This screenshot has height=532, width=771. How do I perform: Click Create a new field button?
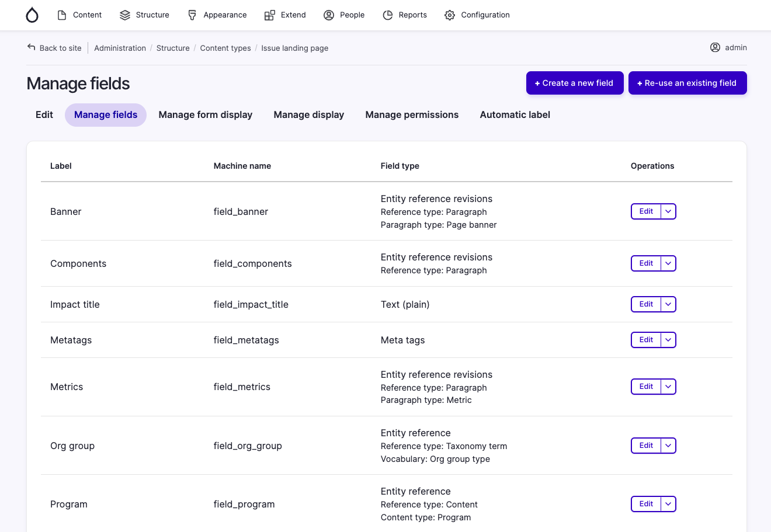point(575,83)
